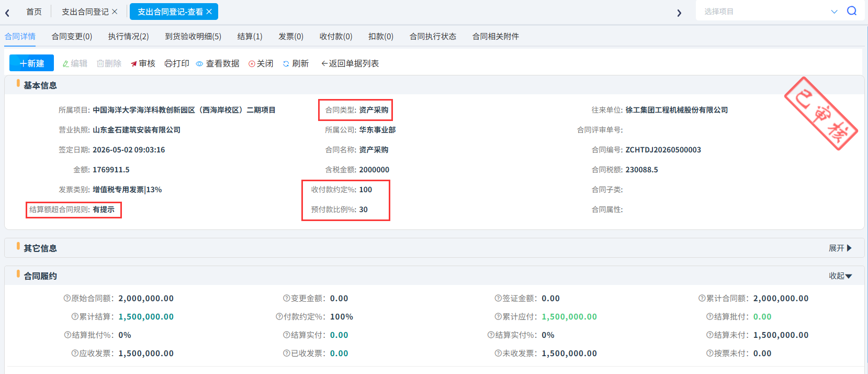Viewport: 868px width, 374px height.
Task: Print using the 打印 button
Action: coord(177,63)
